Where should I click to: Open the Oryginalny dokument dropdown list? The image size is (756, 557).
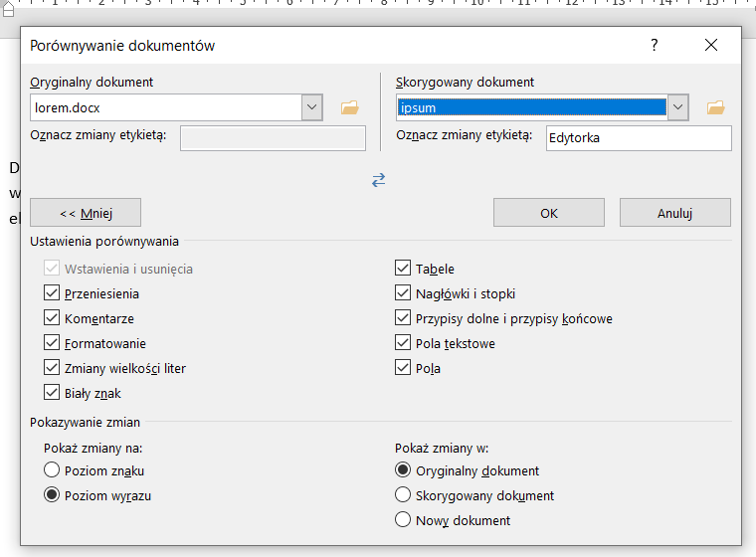click(311, 107)
